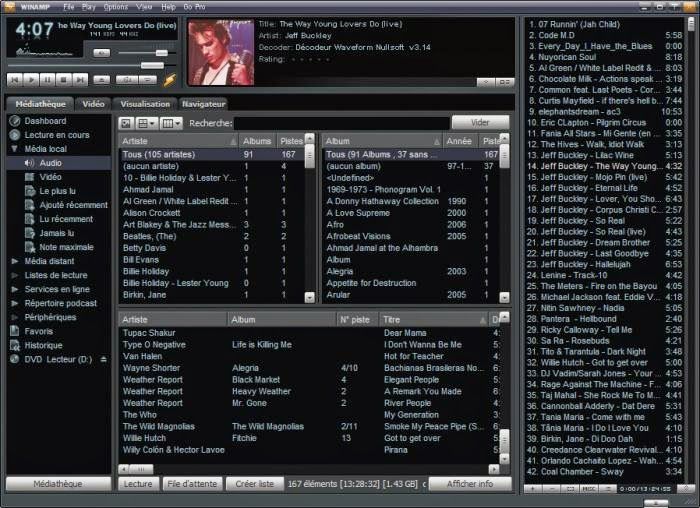Toggle remaining time on 4:07 display
The image size is (700, 508).
click(34, 30)
